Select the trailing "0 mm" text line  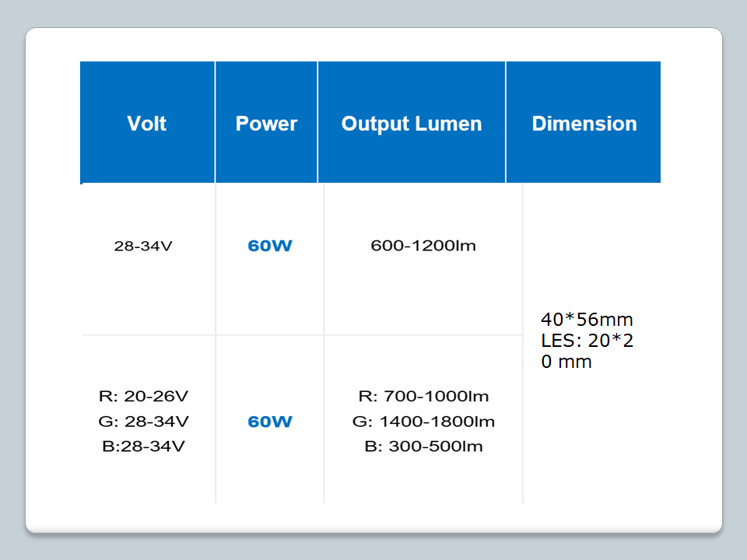coord(566,362)
